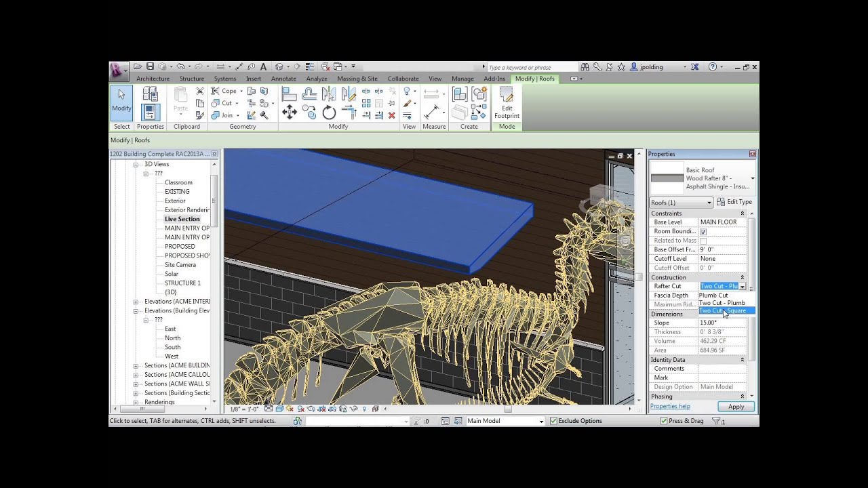The height and width of the screenshot is (488, 868).
Task: Toggle the Related to Mass checkbox
Action: click(703, 241)
